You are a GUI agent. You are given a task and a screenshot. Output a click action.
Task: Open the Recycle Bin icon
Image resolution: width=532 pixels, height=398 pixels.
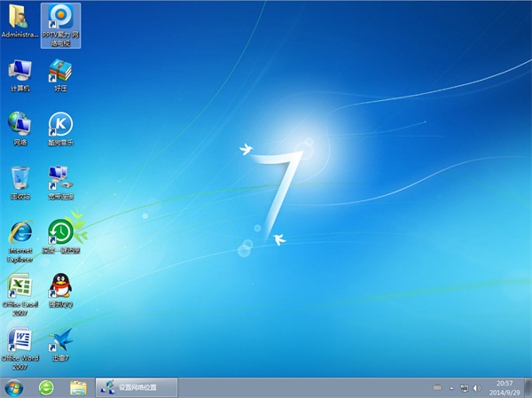(x=20, y=183)
